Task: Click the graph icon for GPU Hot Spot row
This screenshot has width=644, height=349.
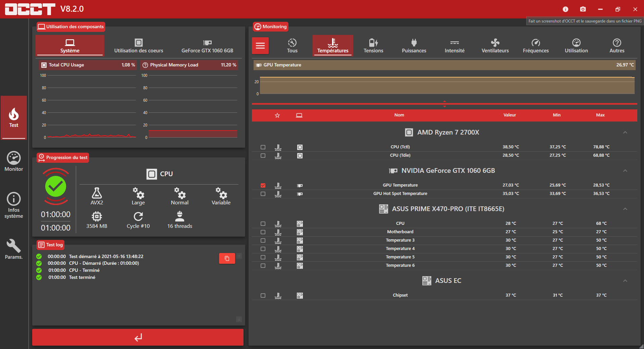Action: (x=278, y=194)
